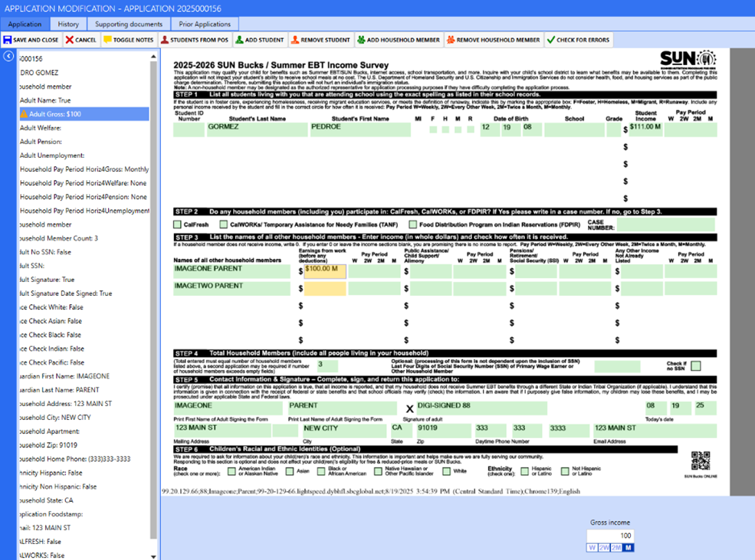Click the Remove Household Member button label
Viewport: 755px width, 560px height.
coord(498,40)
